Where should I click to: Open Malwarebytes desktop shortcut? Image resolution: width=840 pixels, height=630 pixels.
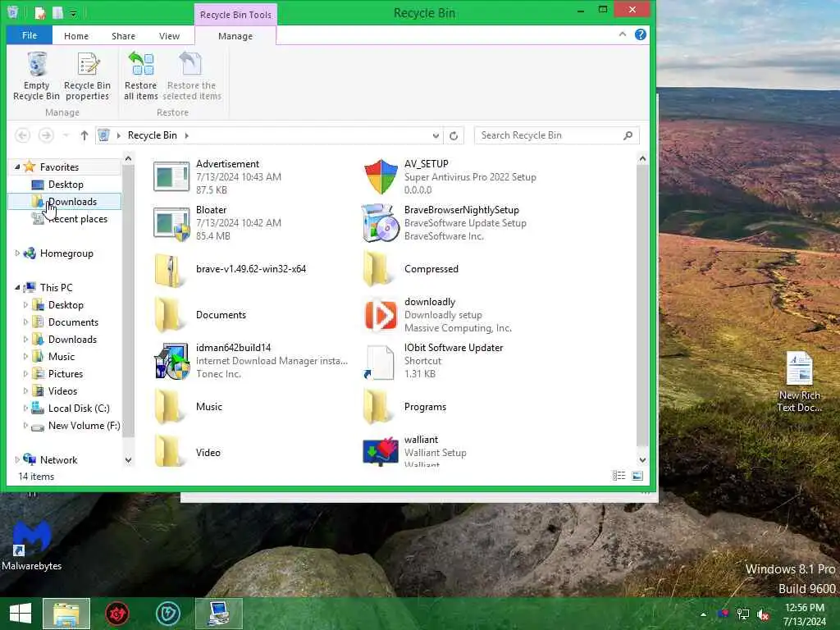(32, 546)
